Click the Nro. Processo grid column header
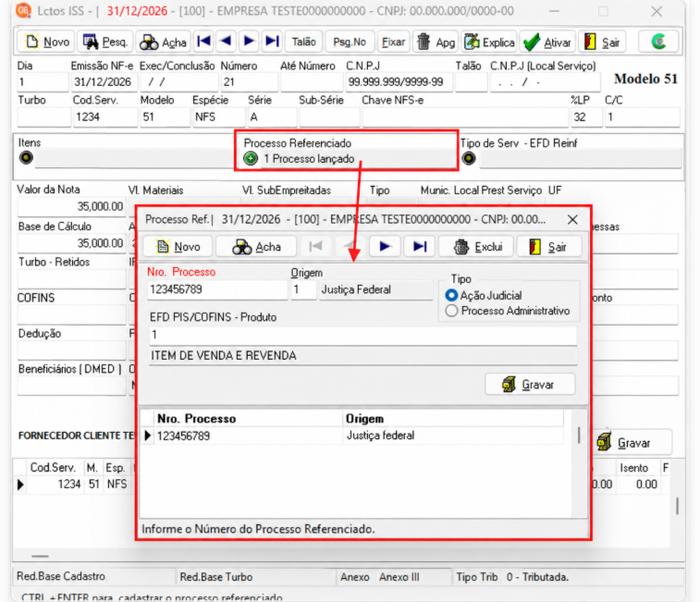 coord(249,419)
